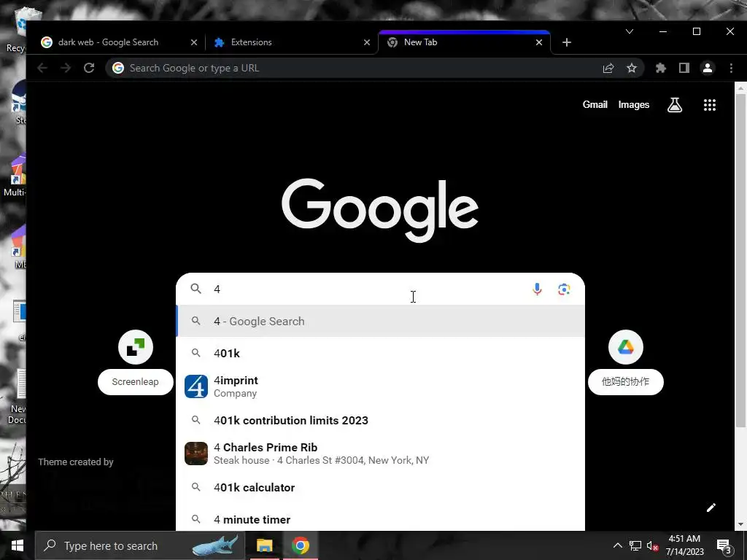Image resolution: width=747 pixels, height=560 pixels.
Task: Go back to the previous page
Action: (x=42, y=68)
